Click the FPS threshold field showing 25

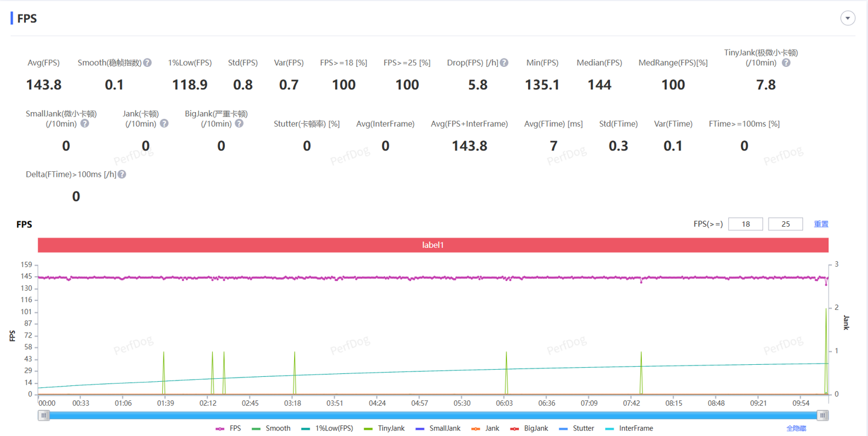click(785, 224)
